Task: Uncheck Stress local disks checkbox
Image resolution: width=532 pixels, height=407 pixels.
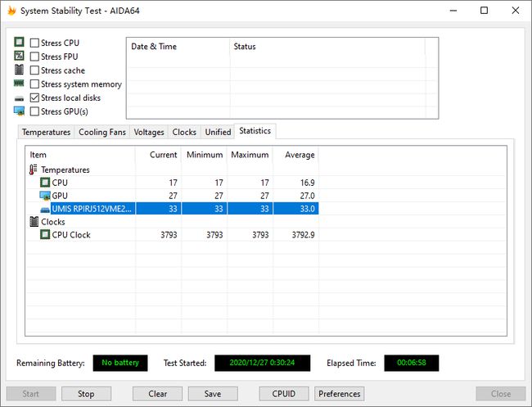Action: pos(34,98)
